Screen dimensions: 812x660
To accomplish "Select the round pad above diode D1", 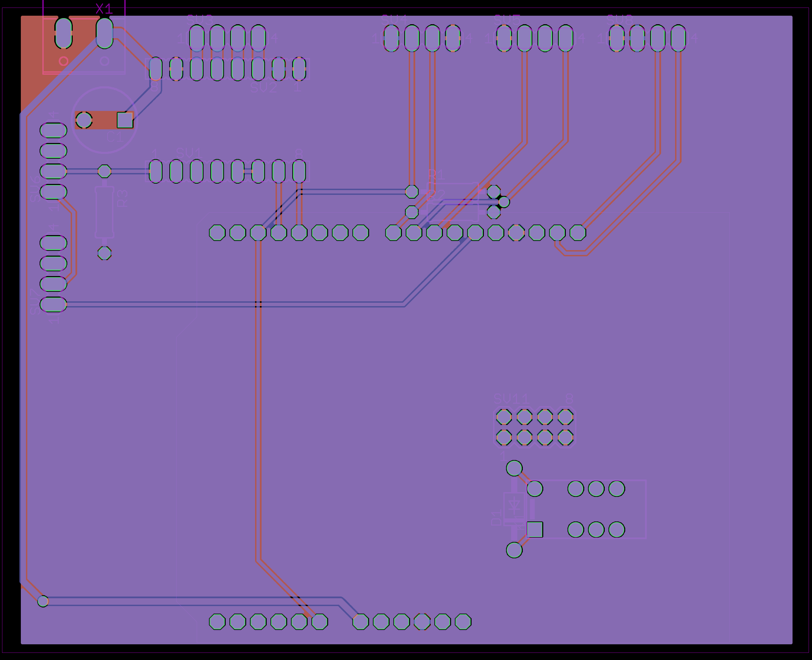I will click(514, 468).
